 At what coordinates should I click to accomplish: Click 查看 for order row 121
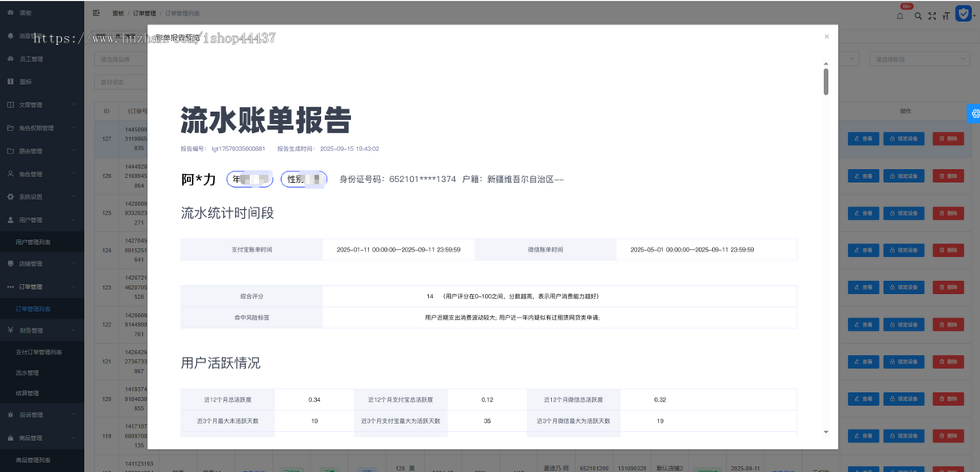pyautogui.click(x=863, y=362)
